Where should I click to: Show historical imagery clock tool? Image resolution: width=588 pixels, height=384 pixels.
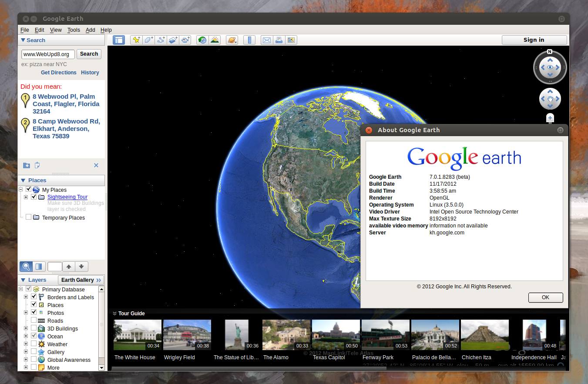(x=202, y=40)
